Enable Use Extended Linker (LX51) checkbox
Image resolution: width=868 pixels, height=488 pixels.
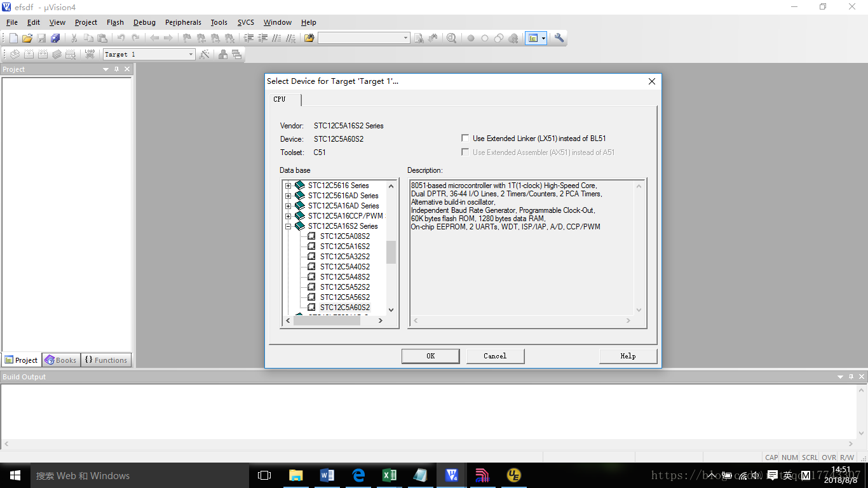click(465, 138)
